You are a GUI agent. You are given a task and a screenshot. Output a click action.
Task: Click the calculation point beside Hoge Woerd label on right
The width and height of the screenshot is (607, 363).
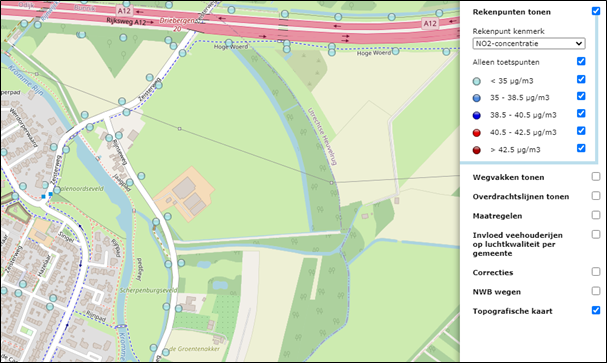tap(395, 51)
